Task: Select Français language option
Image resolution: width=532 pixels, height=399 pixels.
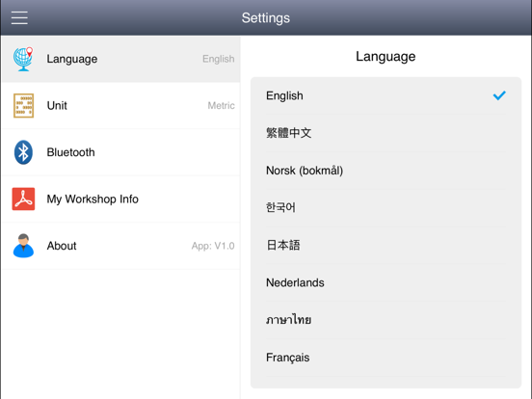Action: click(386, 358)
